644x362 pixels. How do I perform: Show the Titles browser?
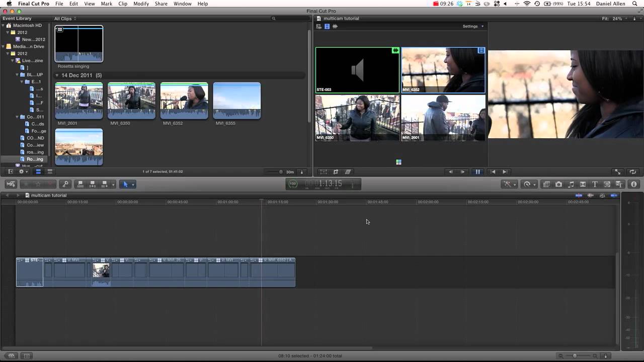coord(595,184)
